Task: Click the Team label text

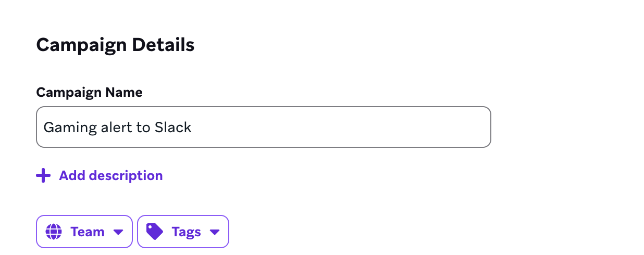Action: point(88,232)
